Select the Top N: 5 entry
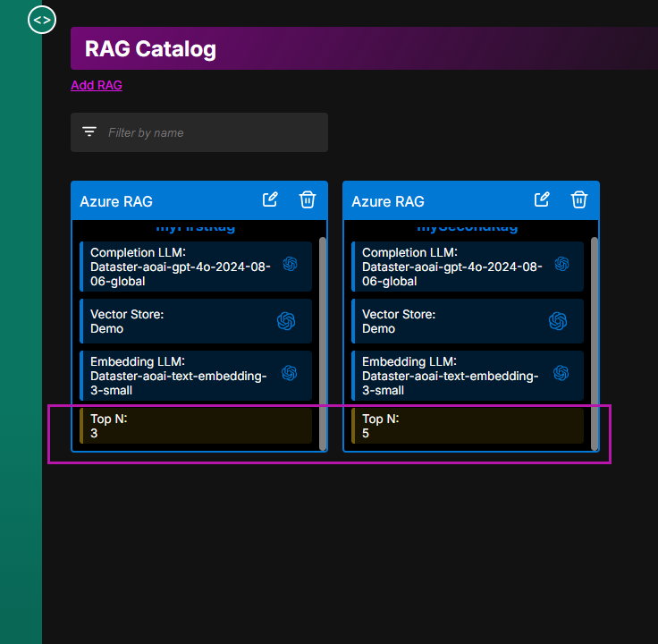This screenshot has height=644, width=658. click(x=468, y=426)
